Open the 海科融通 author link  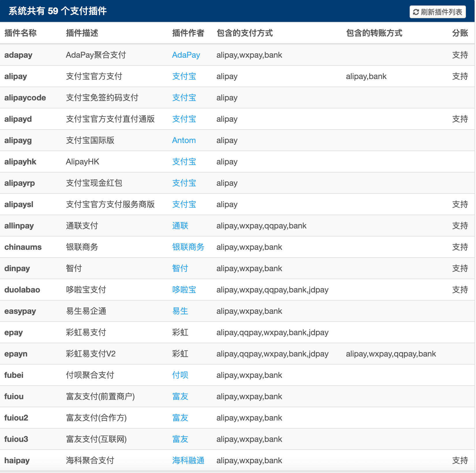[x=188, y=461]
